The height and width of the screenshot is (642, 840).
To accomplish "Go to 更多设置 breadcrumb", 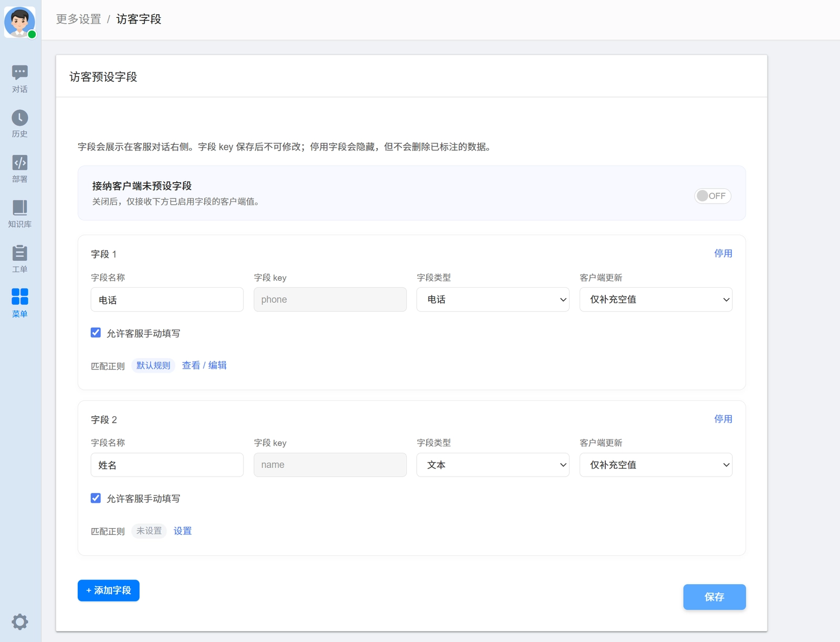I will click(79, 19).
